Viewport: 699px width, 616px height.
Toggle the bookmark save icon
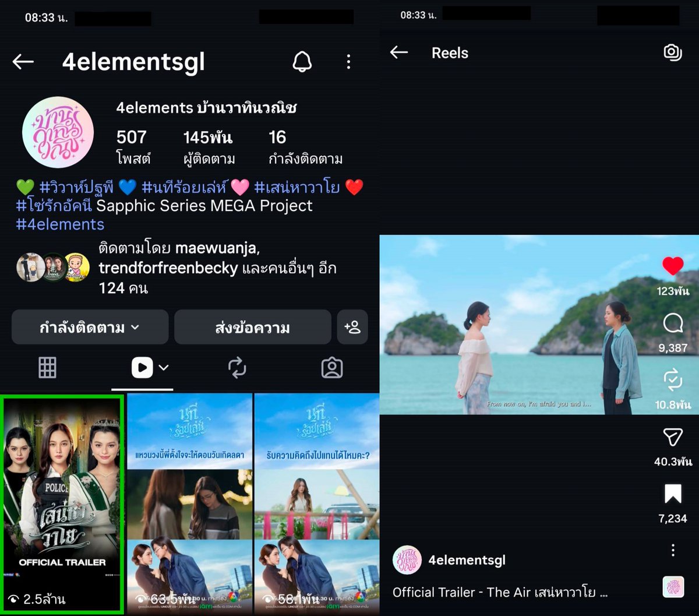(673, 494)
